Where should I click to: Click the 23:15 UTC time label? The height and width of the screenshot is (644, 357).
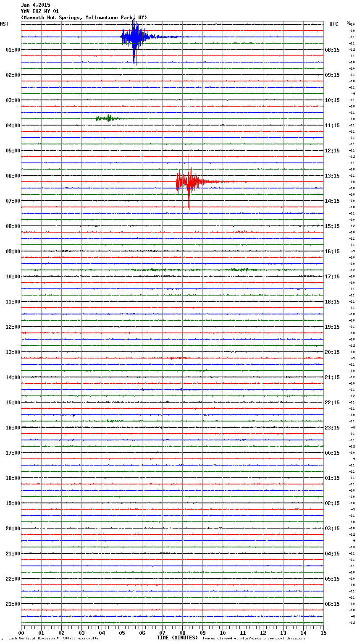point(332,428)
